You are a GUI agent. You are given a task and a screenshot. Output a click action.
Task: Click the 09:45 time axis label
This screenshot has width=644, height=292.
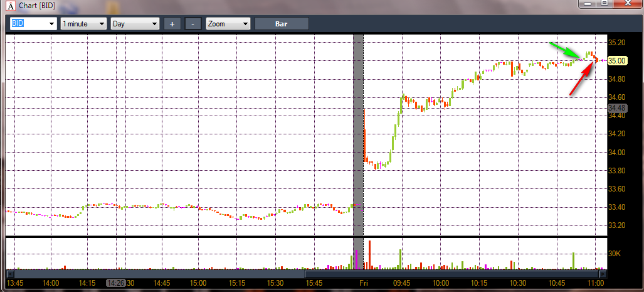[402, 283]
